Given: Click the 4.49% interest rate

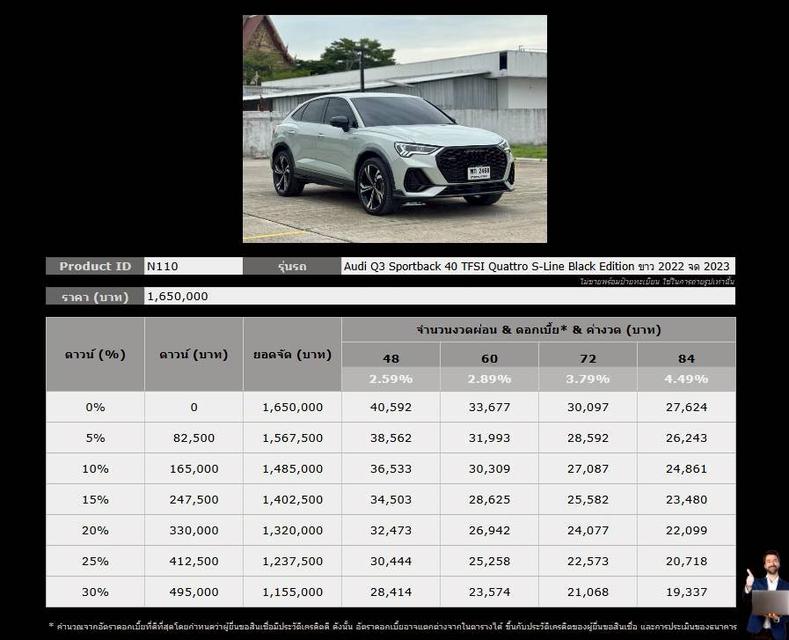Looking at the screenshot, I should tap(686, 379).
